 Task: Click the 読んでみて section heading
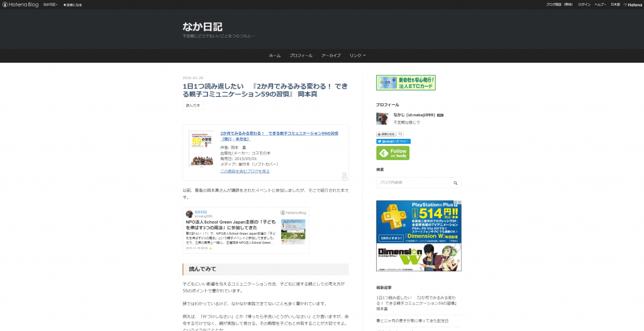pyautogui.click(x=265, y=269)
